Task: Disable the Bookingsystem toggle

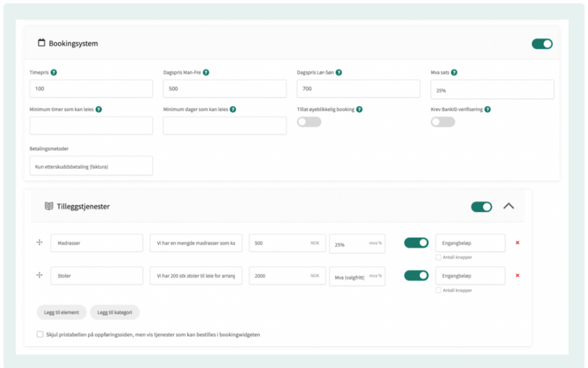Action: [x=542, y=44]
